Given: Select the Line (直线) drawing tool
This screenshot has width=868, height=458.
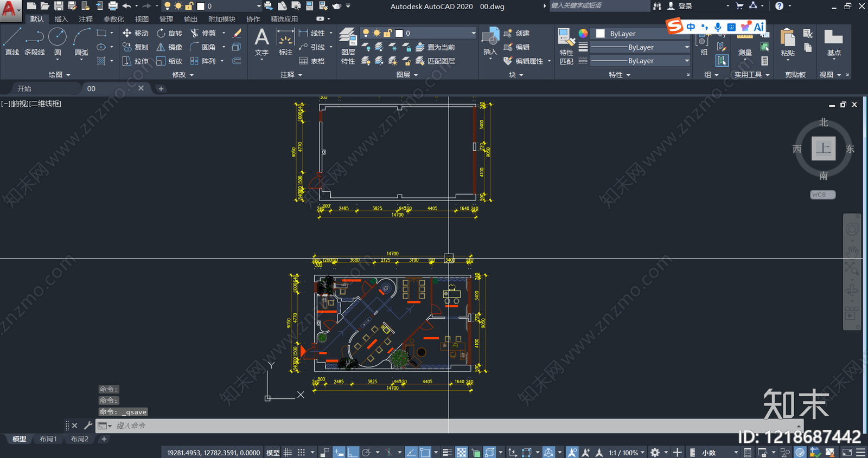Looking at the screenshot, I should pos(12,42).
